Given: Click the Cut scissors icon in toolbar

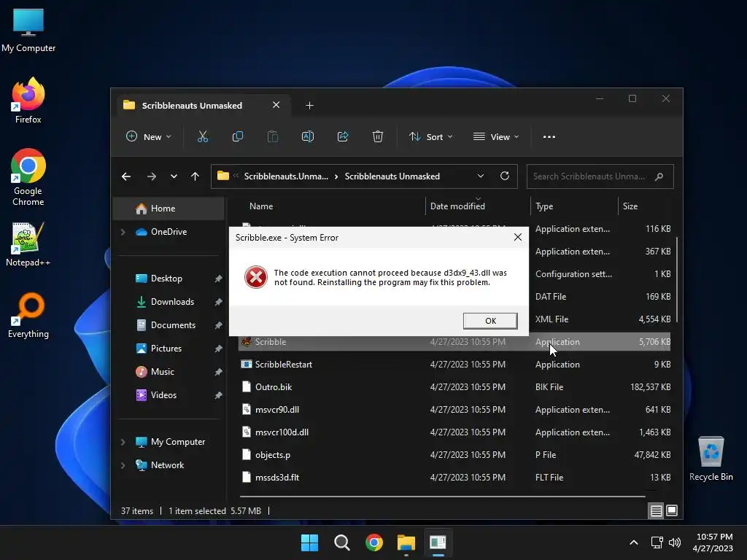Looking at the screenshot, I should (x=203, y=136).
